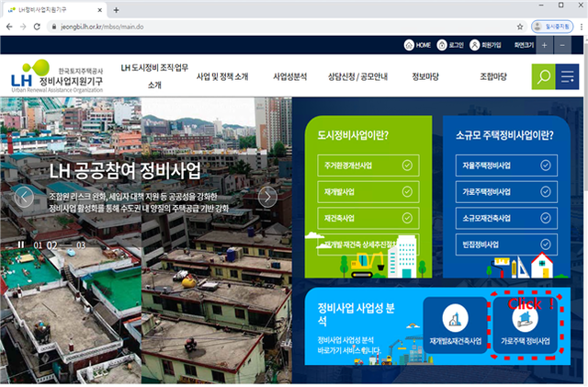Screen dimensions: 588x387
Task: Select 주거환경개선사업 item
Action: (368, 165)
